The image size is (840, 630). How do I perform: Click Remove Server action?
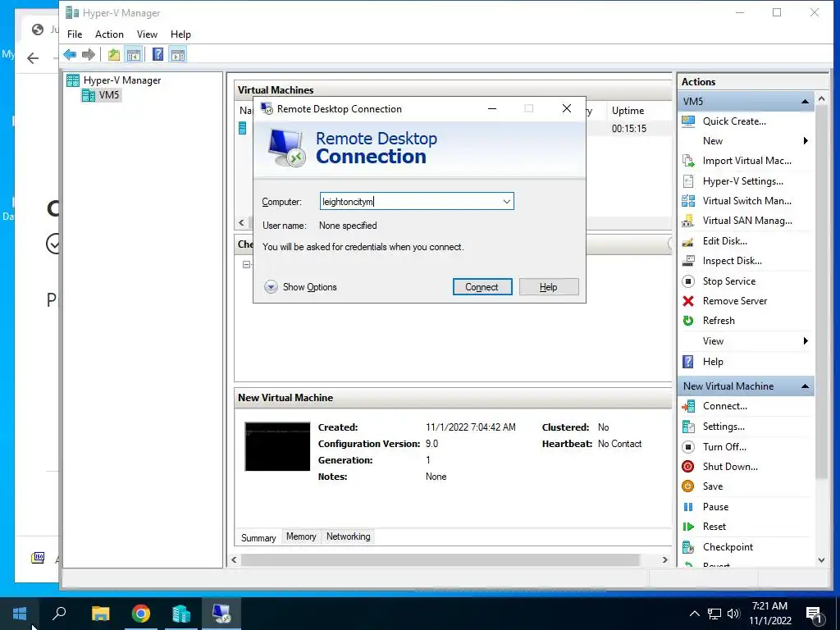point(734,301)
